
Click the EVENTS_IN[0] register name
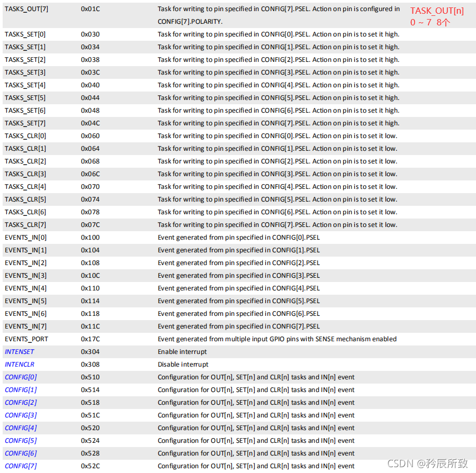(26, 238)
